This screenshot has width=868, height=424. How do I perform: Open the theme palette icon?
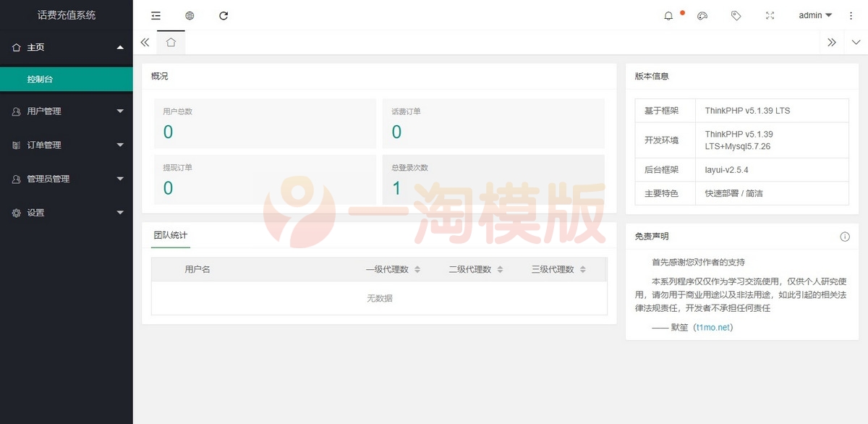pos(702,15)
